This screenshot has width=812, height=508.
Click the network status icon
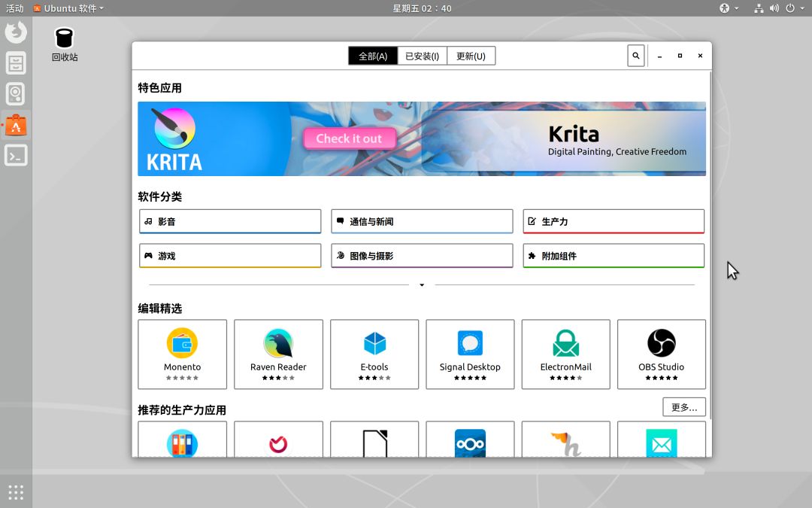(x=759, y=8)
